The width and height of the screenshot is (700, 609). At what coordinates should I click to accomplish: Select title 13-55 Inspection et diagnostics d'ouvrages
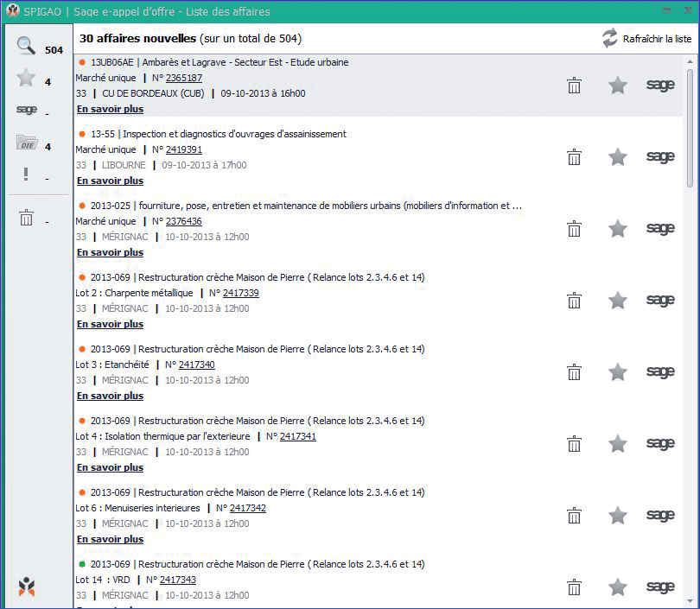click(x=219, y=134)
